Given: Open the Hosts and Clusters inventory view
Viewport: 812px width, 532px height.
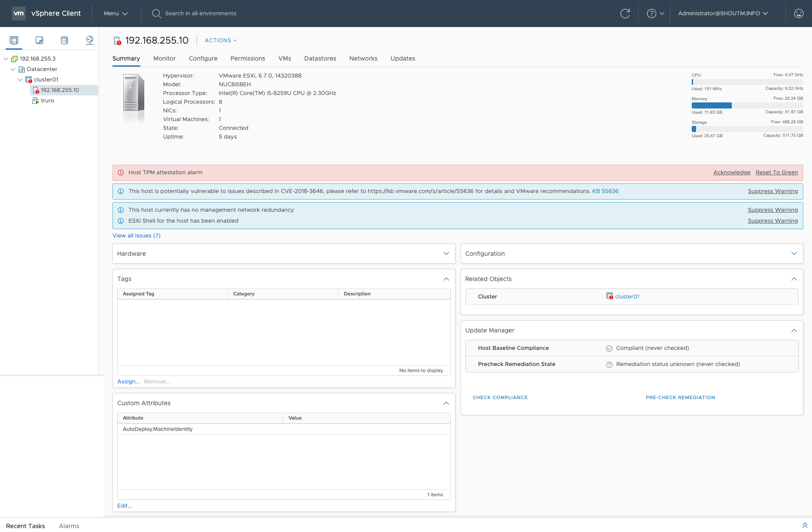Looking at the screenshot, I should 14,41.
